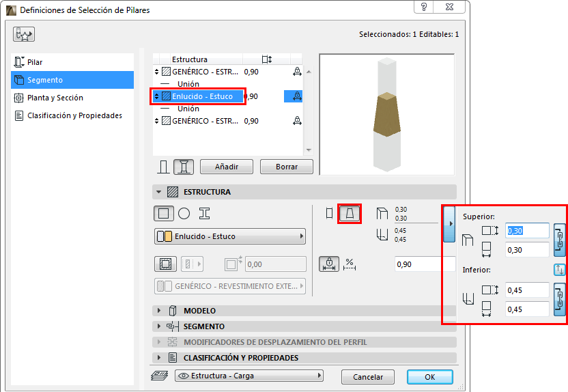Screen dimensions: 568x392
Task: Choose multi-segment column icon
Action: pos(184,167)
